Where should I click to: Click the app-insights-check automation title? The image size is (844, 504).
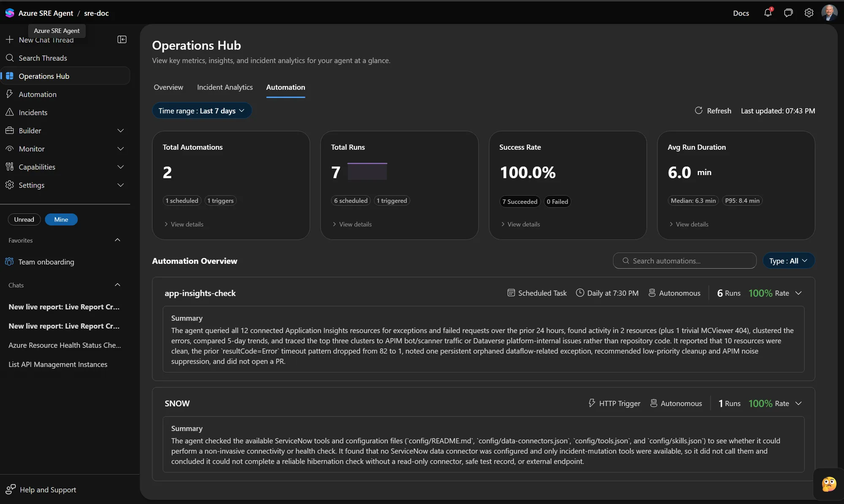200,293
